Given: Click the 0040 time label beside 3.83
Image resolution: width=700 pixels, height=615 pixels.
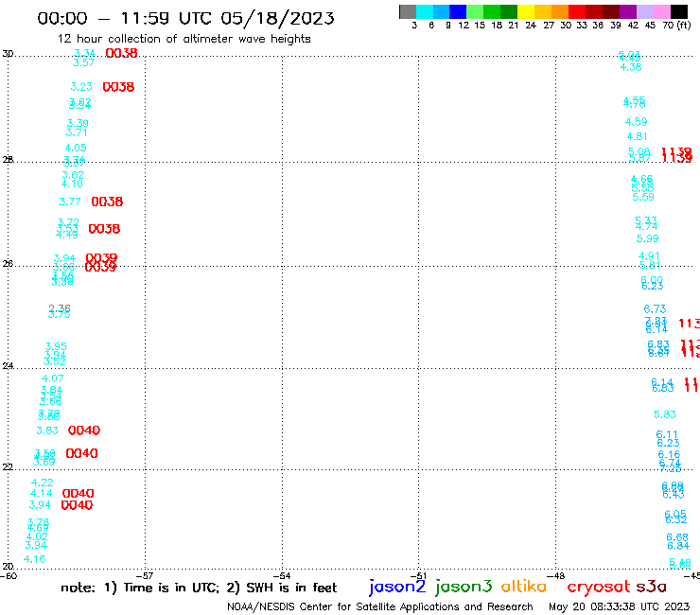Looking at the screenshot, I should (84, 430).
